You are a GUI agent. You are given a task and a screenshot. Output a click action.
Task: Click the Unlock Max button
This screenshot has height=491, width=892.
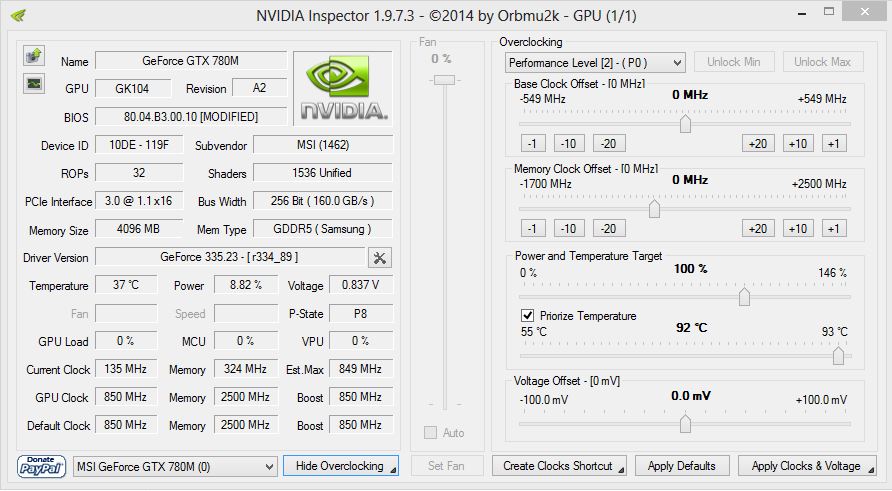[823, 62]
